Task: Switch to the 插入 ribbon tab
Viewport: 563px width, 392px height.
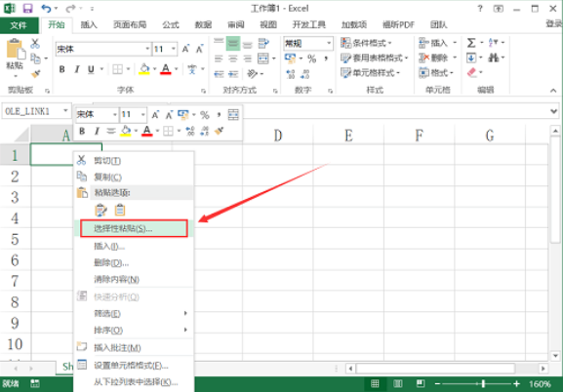Action: [x=89, y=24]
